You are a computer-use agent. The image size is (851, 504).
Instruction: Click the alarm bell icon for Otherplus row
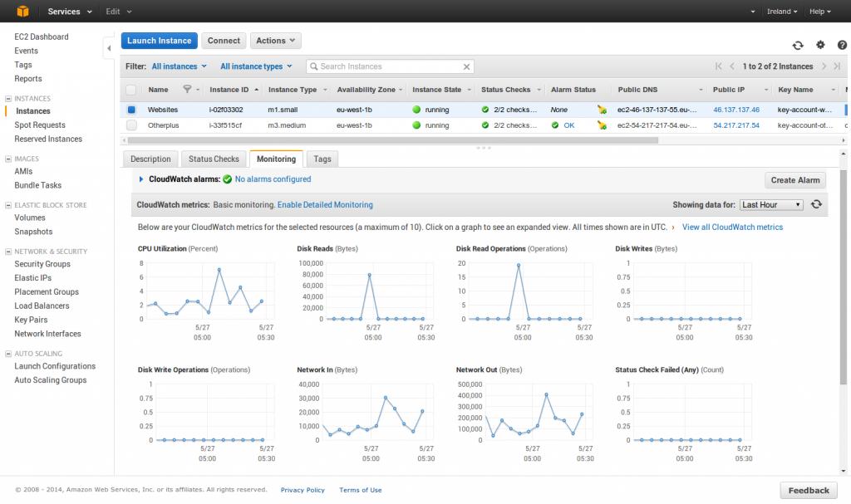tap(602, 125)
